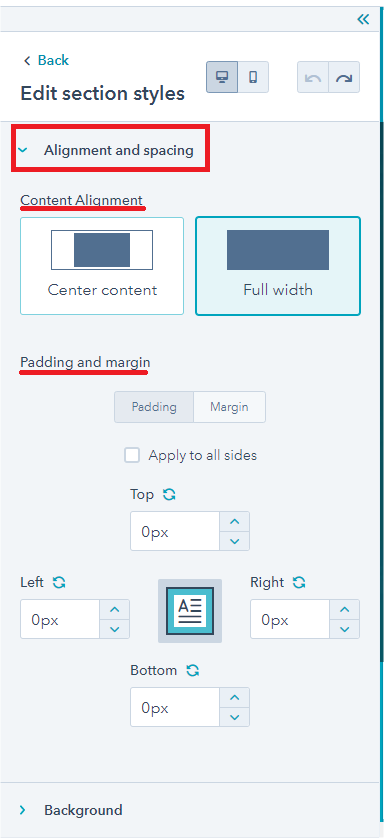Reset the Right padding value icon

click(299, 583)
